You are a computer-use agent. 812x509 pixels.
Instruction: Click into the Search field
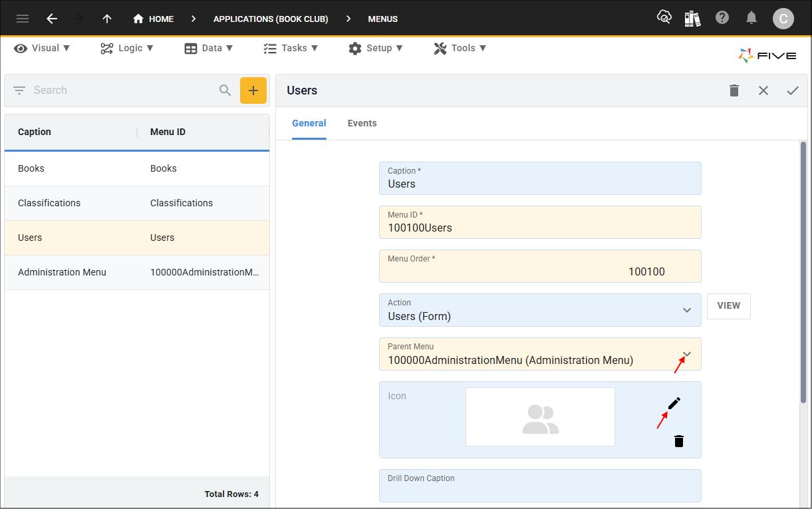pos(123,90)
